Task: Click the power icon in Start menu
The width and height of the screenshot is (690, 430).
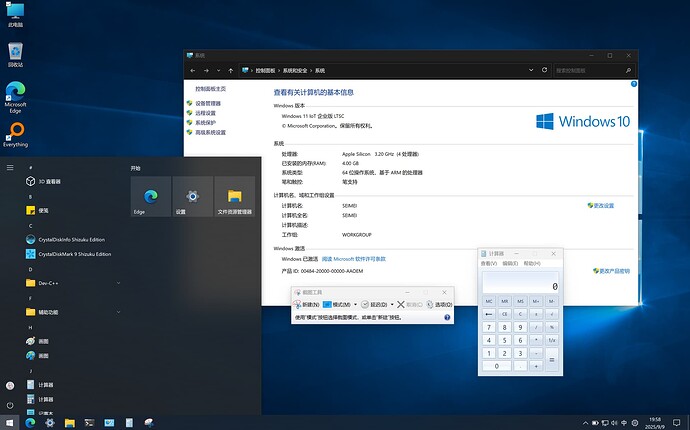Action: click(10, 405)
